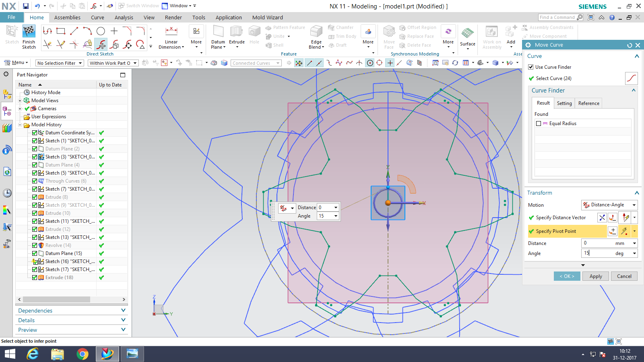The image size is (644, 362).
Task: Check the Equal Radius option
Action: (539, 123)
